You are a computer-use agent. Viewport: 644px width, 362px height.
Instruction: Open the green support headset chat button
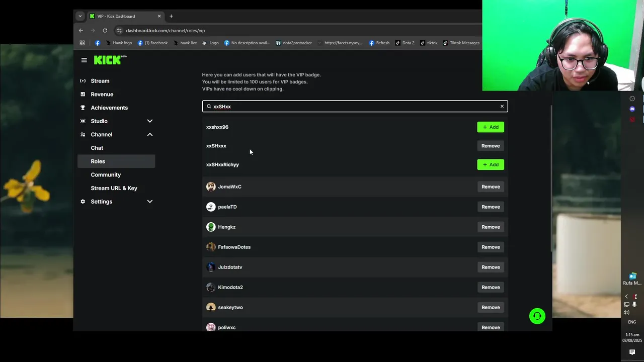pyautogui.click(x=537, y=316)
